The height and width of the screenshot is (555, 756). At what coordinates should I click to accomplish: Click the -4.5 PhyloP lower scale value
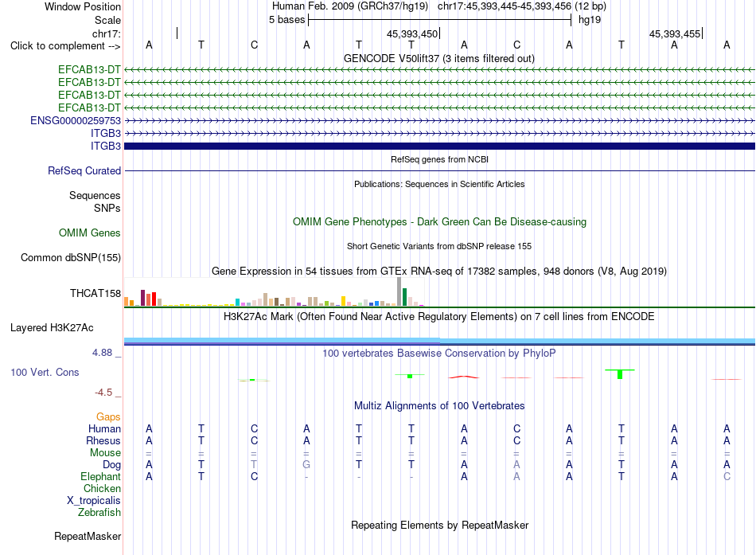tap(103, 393)
